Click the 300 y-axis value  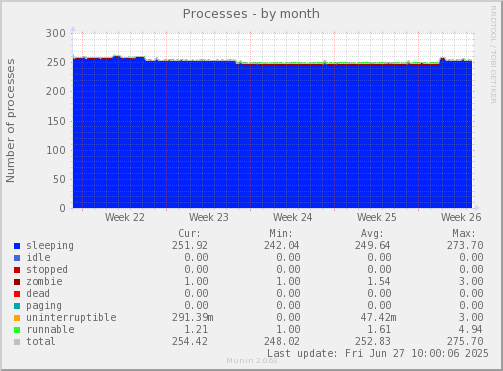[x=56, y=33]
